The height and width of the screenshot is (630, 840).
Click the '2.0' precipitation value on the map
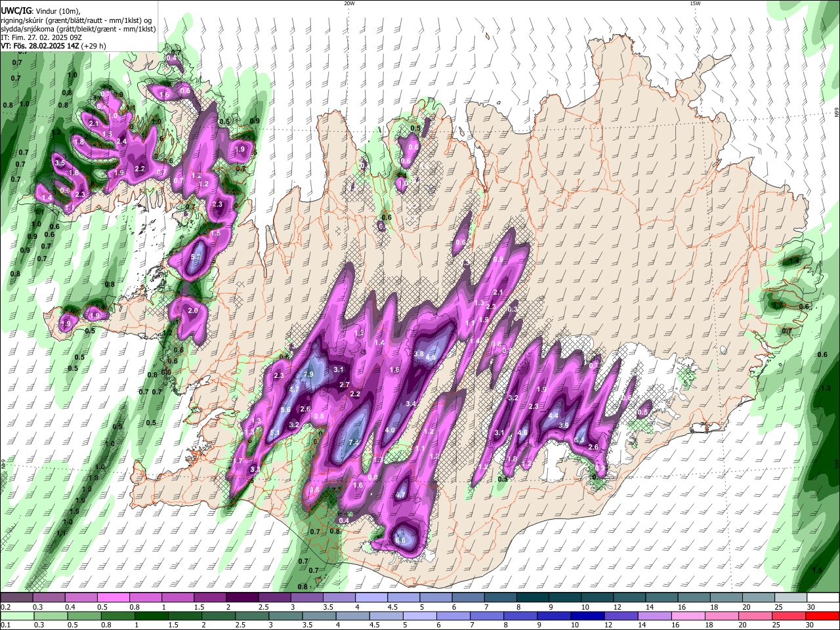(193, 310)
